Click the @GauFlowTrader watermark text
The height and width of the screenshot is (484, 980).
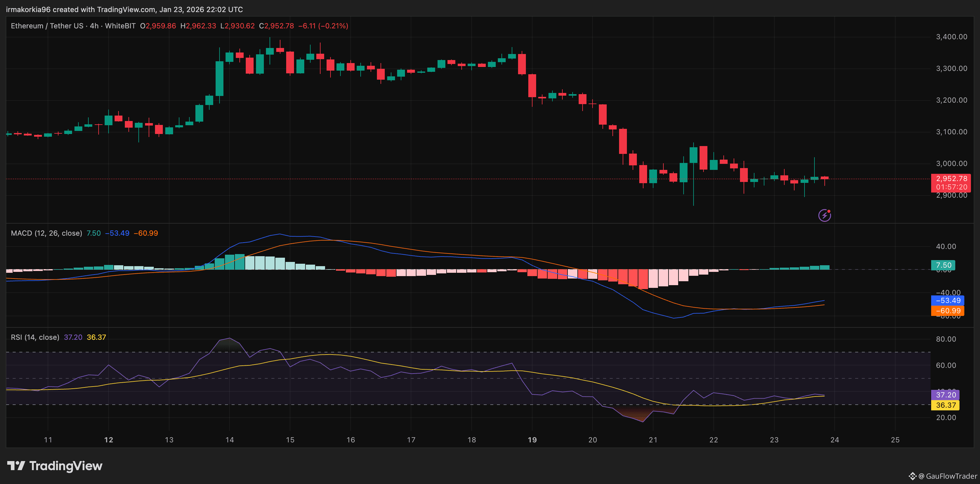[948, 476]
